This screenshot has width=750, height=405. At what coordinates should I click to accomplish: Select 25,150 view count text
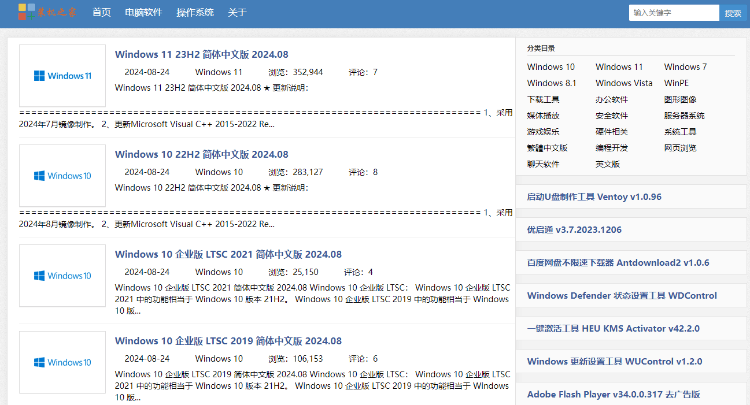(x=305, y=272)
